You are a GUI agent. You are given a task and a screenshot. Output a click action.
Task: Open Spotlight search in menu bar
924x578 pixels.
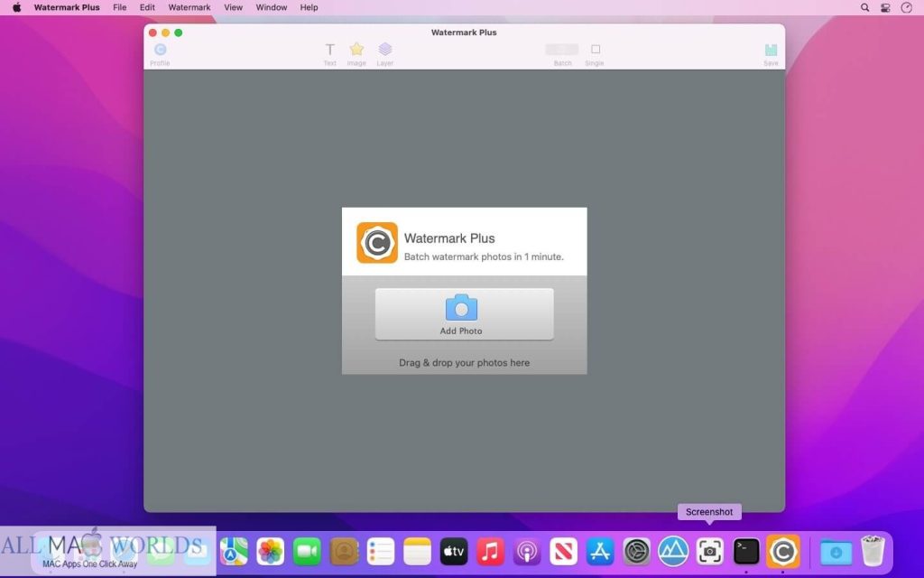(x=864, y=7)
